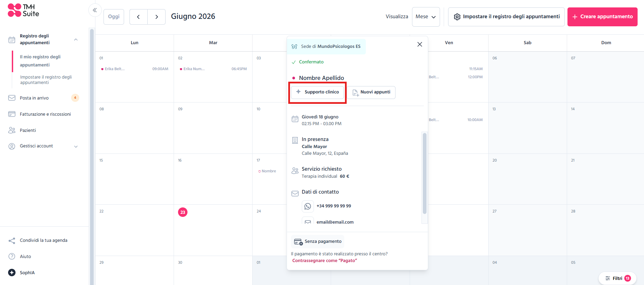Click the Filtri count badge
644x285 pixels.
[627, 278]
